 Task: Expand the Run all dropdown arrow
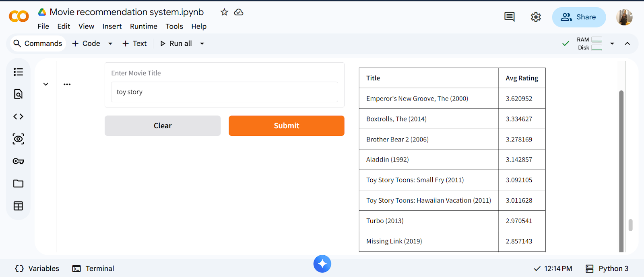[x=202, y=43]
